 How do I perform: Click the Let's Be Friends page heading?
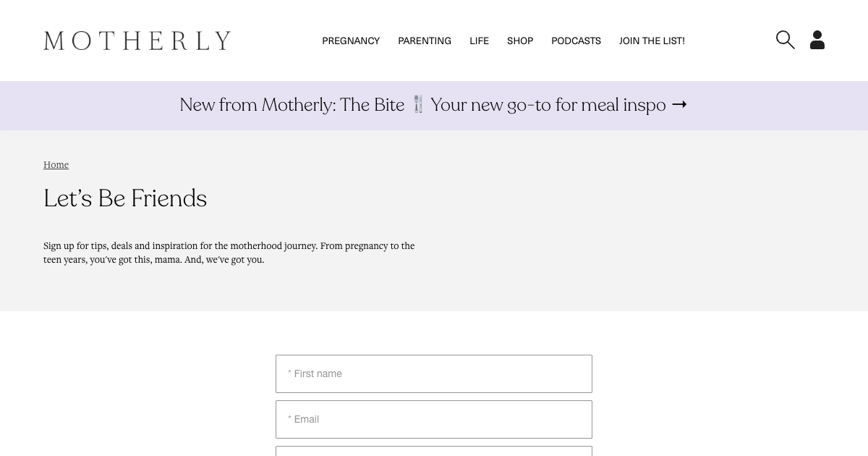(125, 198)
